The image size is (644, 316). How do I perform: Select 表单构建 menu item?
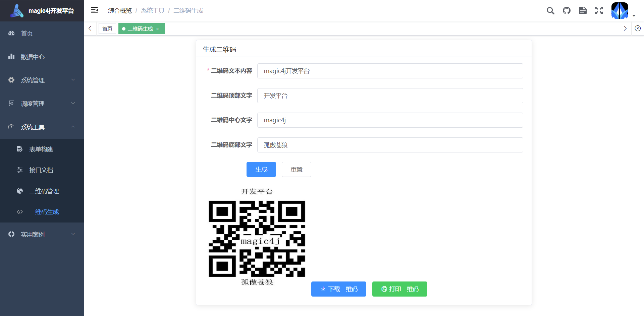(x=42, y=149)
